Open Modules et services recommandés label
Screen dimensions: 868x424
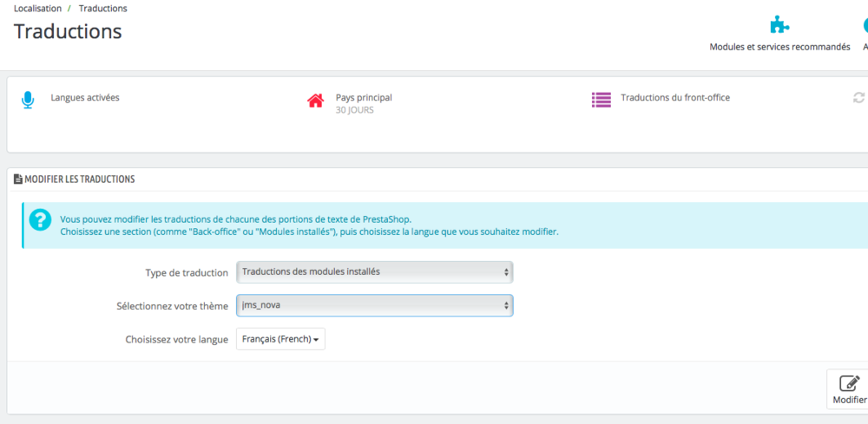pyautogui.click(x=779, y=47)
